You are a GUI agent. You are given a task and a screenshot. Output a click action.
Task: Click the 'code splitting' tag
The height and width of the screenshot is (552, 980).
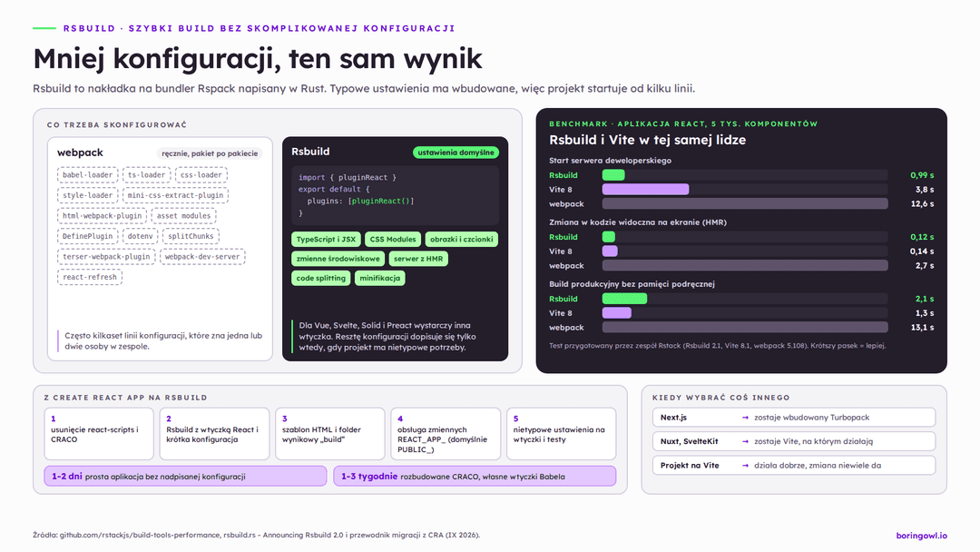coord(320,278)
